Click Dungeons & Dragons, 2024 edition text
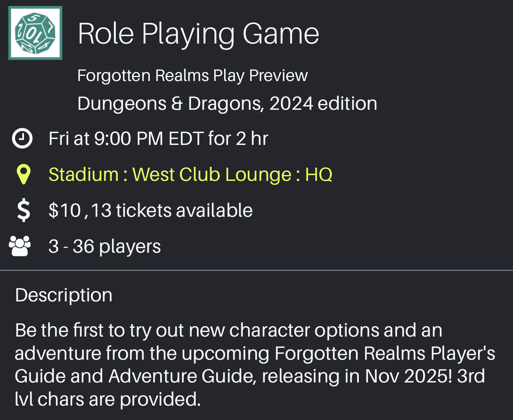513x420 pixels. tap(227, 103)
